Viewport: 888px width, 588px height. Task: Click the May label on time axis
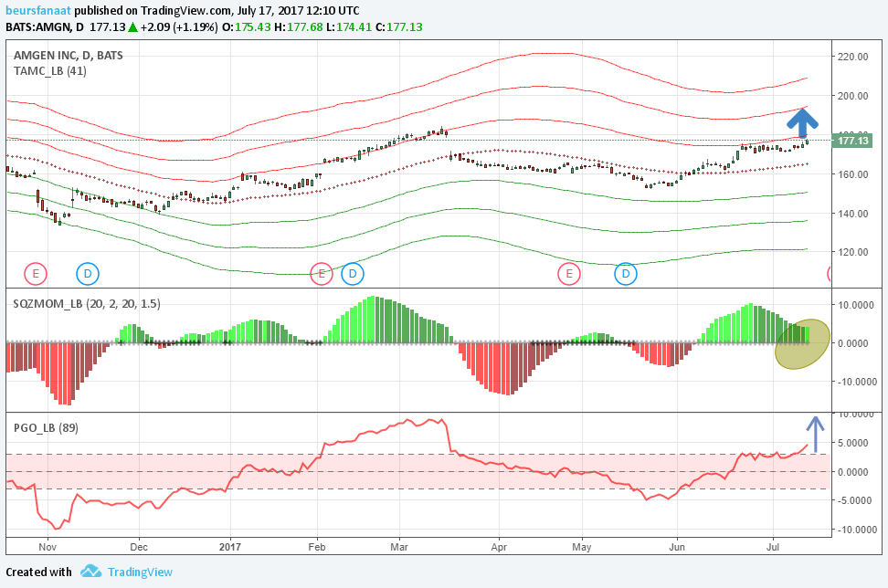(582, 547)
